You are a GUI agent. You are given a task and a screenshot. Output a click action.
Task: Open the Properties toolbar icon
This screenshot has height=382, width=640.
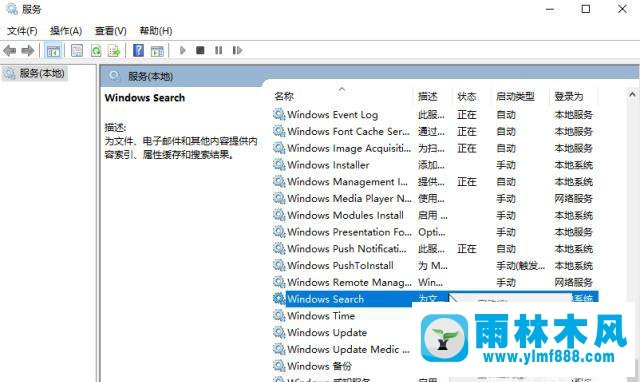(77, 51)
